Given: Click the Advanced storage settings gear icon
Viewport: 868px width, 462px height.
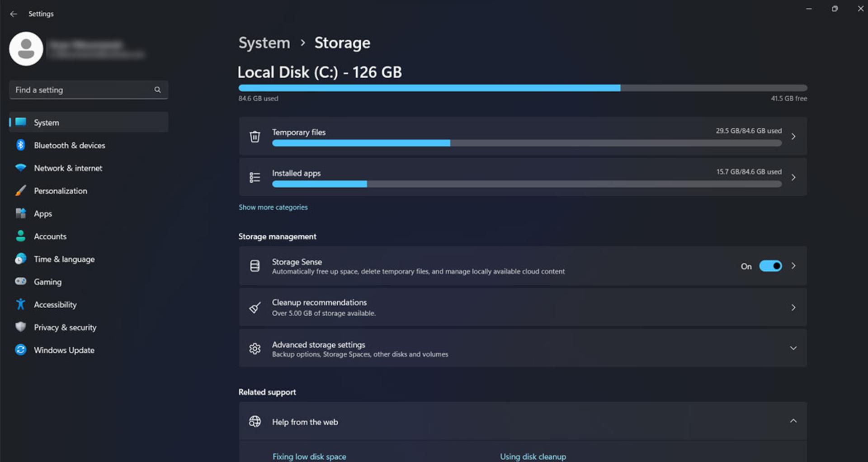Looking at the screenshot, I should coord(255,349).
